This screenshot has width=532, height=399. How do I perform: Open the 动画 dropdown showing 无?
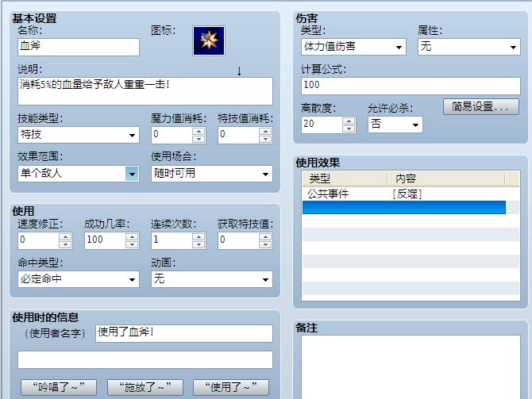tap(212, 279)
